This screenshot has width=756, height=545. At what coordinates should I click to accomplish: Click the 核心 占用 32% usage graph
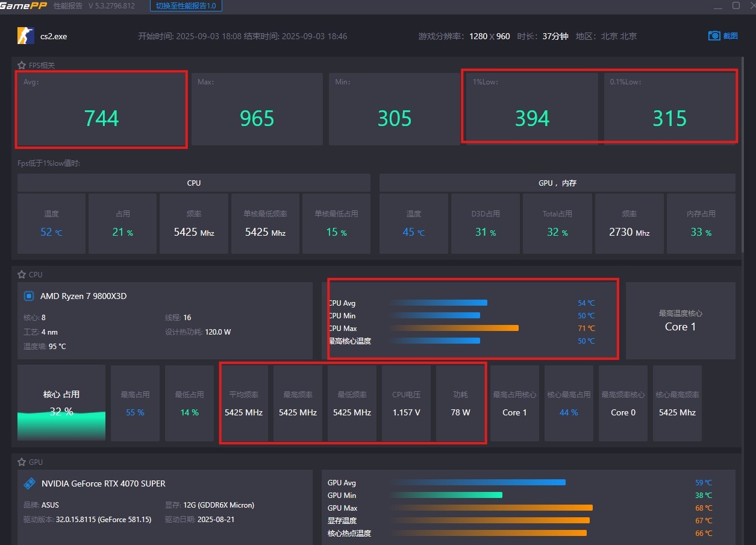(61, 403)
